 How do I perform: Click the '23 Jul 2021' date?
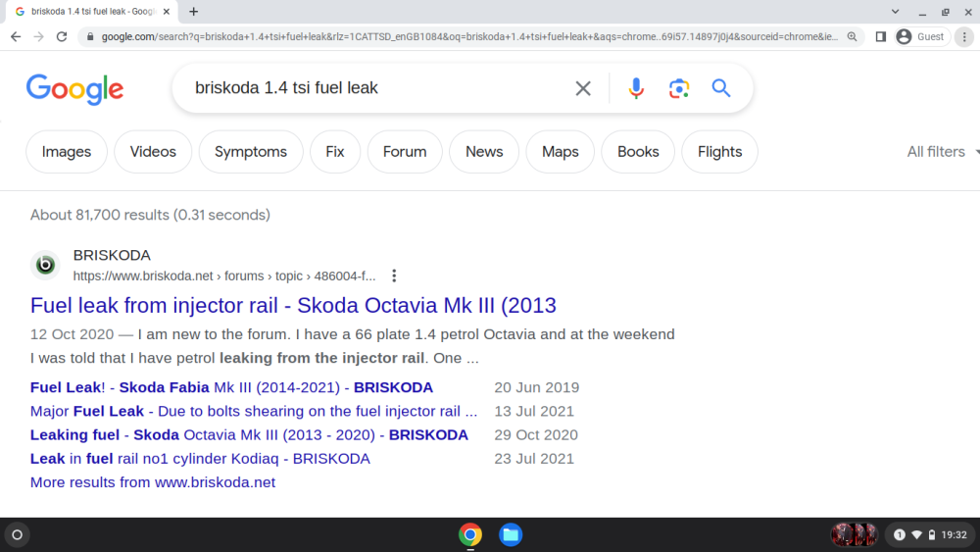(x=534, y=459)
